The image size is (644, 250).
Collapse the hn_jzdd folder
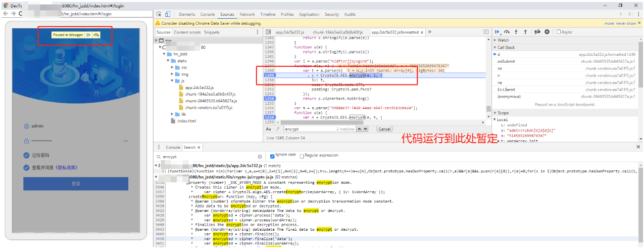[x=163, y=54]
